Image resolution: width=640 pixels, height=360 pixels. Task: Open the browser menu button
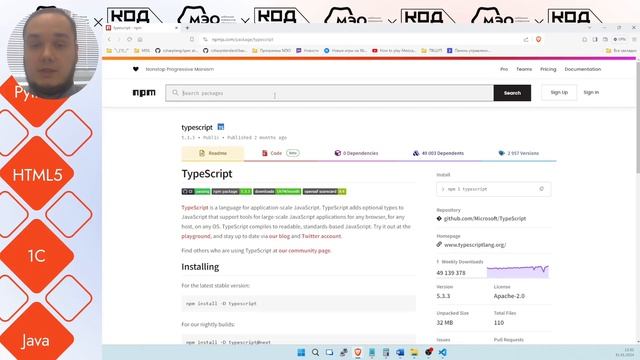tap(634, 40)
